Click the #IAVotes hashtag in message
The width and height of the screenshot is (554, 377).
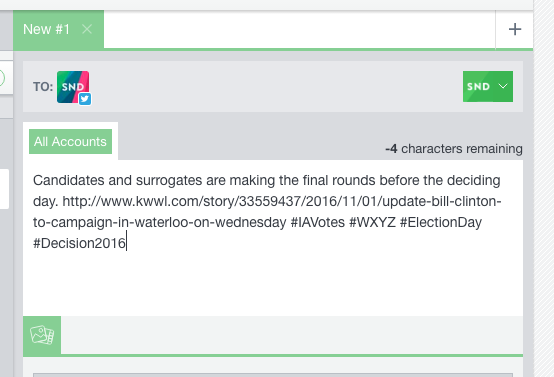[318, 223]
